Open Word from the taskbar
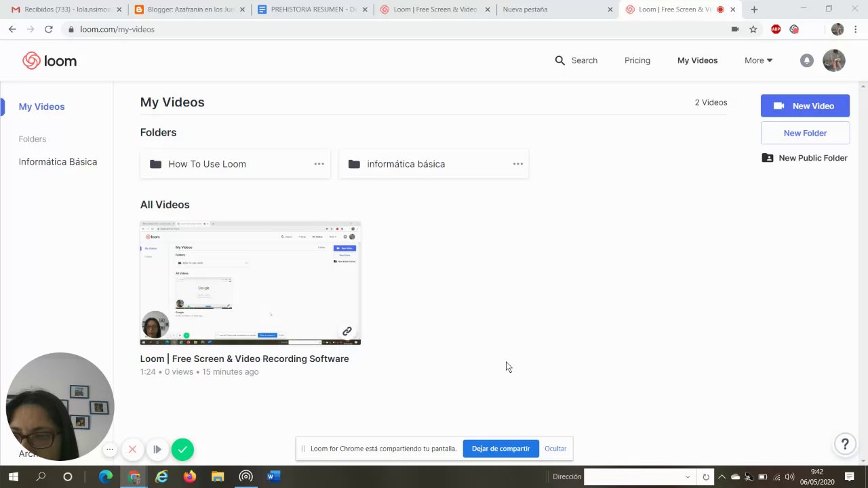The image size is (868, 488). [273, 476]
